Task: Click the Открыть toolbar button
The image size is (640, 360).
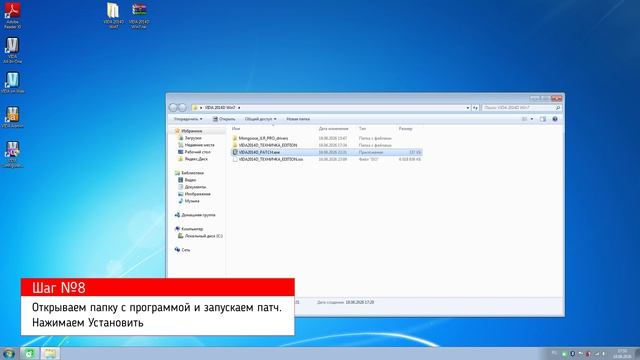Action: coord(224,119)
